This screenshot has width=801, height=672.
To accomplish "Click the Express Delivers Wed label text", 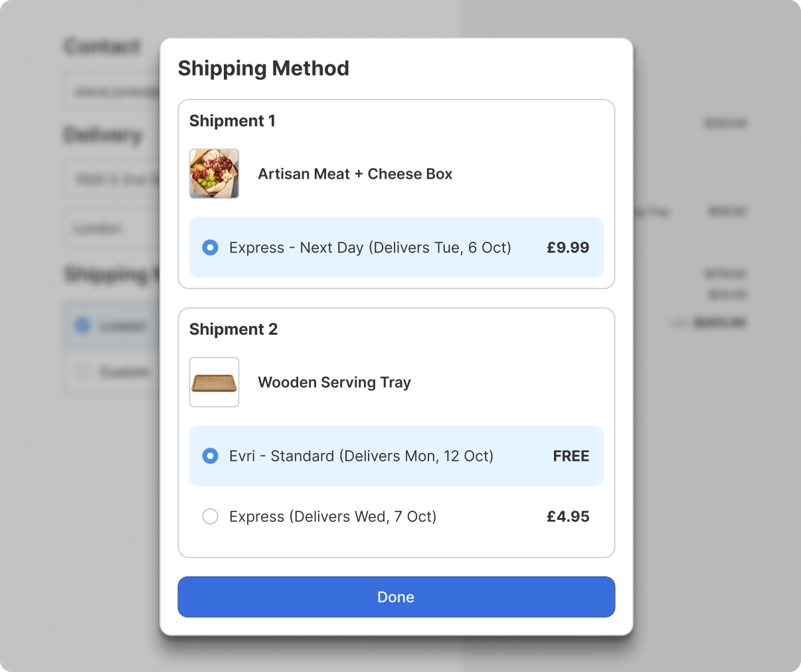I will pos(333,517).
